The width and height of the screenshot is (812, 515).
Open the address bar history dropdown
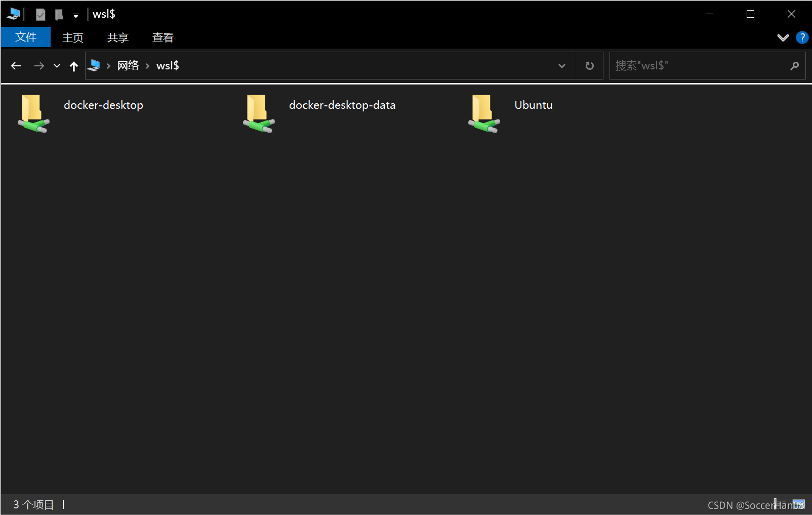[562, 66]
